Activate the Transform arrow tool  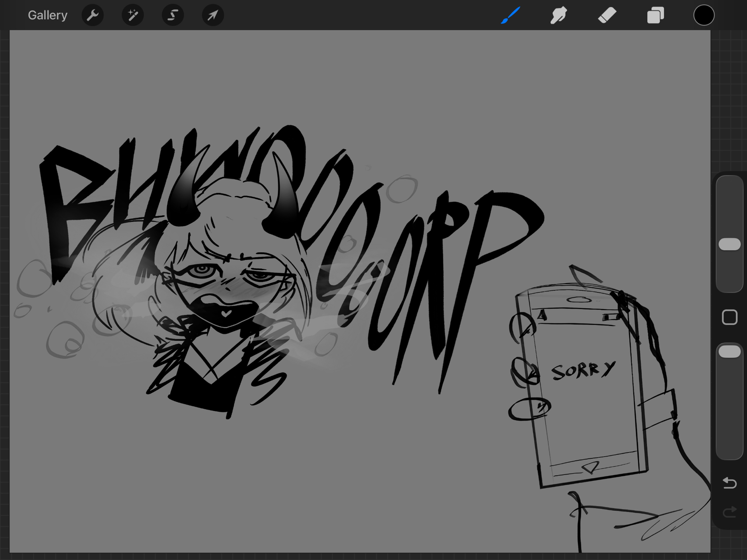pyautogui.click(x=213, y=15)
